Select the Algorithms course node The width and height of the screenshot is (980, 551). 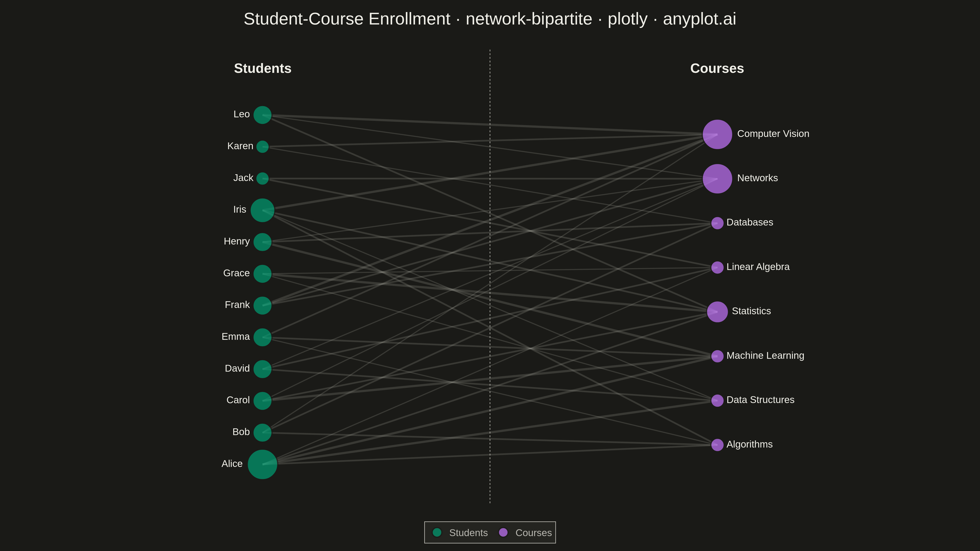pyautogui.click(x=717, y=445)
